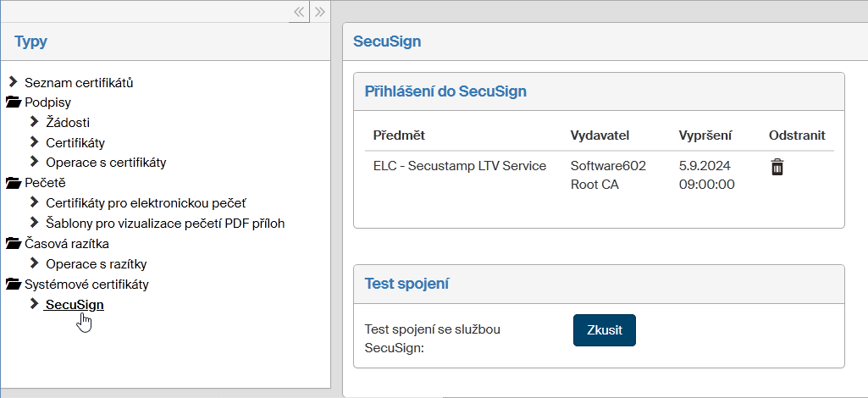Select Certifikáty pro elektronickou pečeť
The width and height of the screenshot is (868, 398).
[146, 203]
